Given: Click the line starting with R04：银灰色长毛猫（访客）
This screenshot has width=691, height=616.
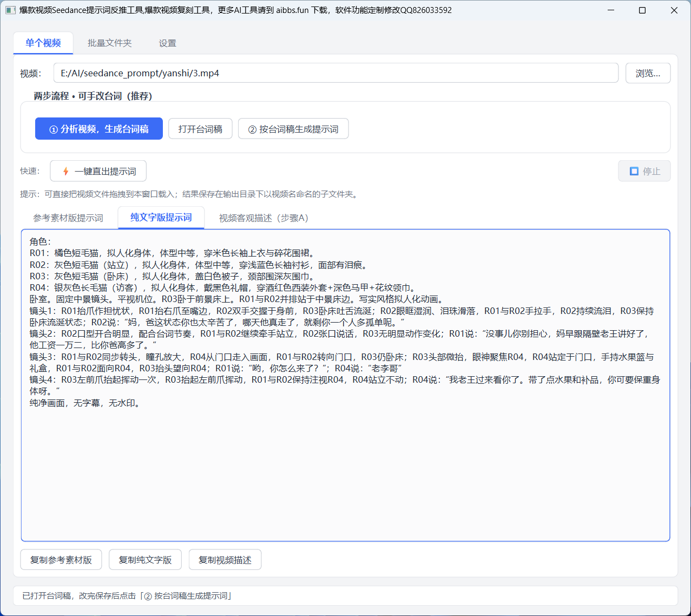Looking at the screenshot, I should click(223, 288).
